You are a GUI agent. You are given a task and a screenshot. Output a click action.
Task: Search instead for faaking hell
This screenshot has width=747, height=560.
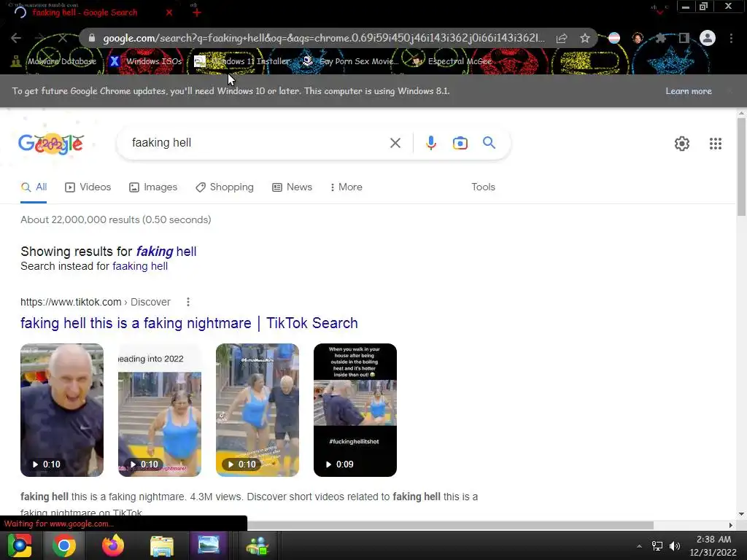coord(140,266)
